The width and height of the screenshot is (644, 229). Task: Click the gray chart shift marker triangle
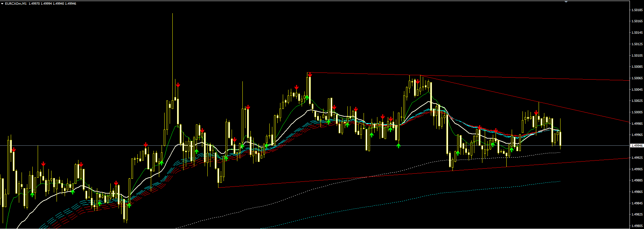566,2
